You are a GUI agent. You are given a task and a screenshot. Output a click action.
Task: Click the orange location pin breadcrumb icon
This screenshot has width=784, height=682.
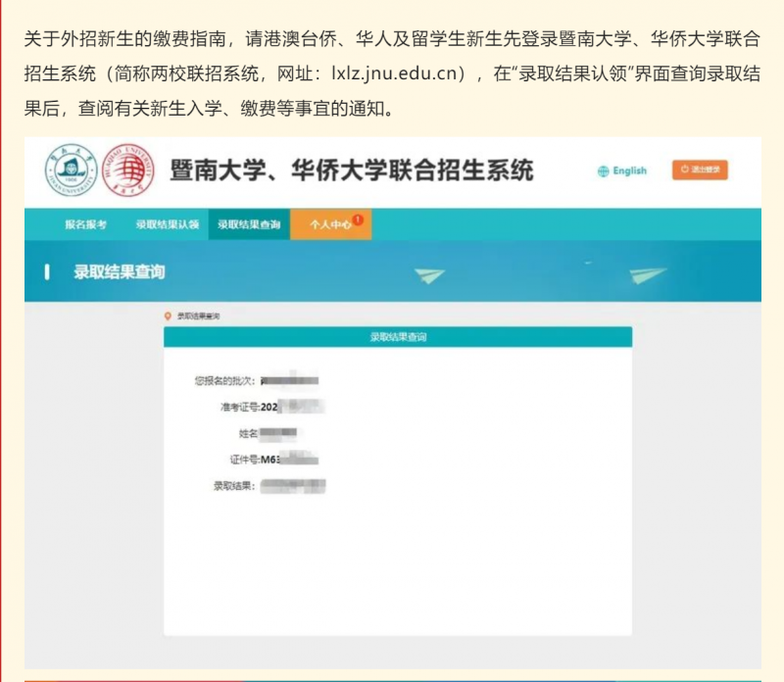point(168,316)
